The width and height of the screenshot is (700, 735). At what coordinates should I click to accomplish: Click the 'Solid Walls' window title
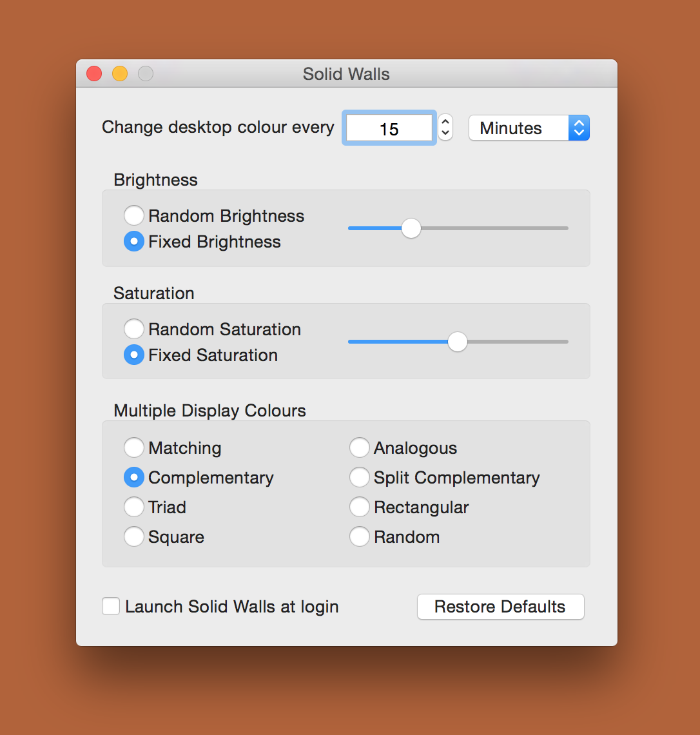point(346,74)
